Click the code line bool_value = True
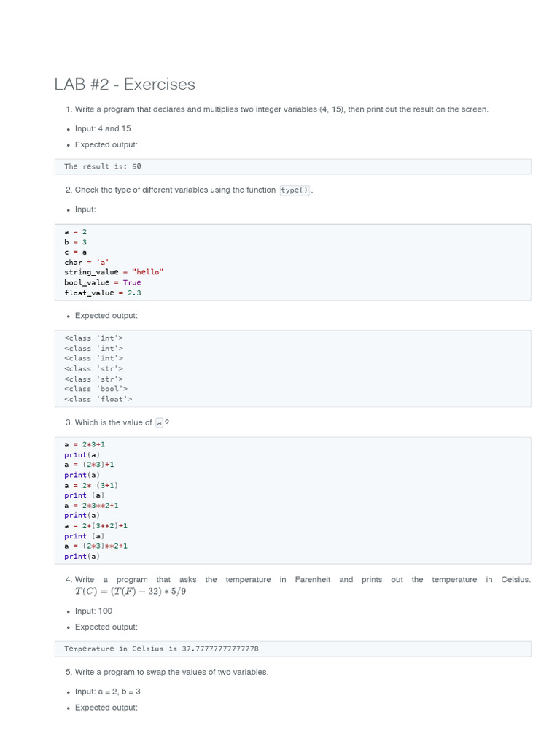 (103, 282)
